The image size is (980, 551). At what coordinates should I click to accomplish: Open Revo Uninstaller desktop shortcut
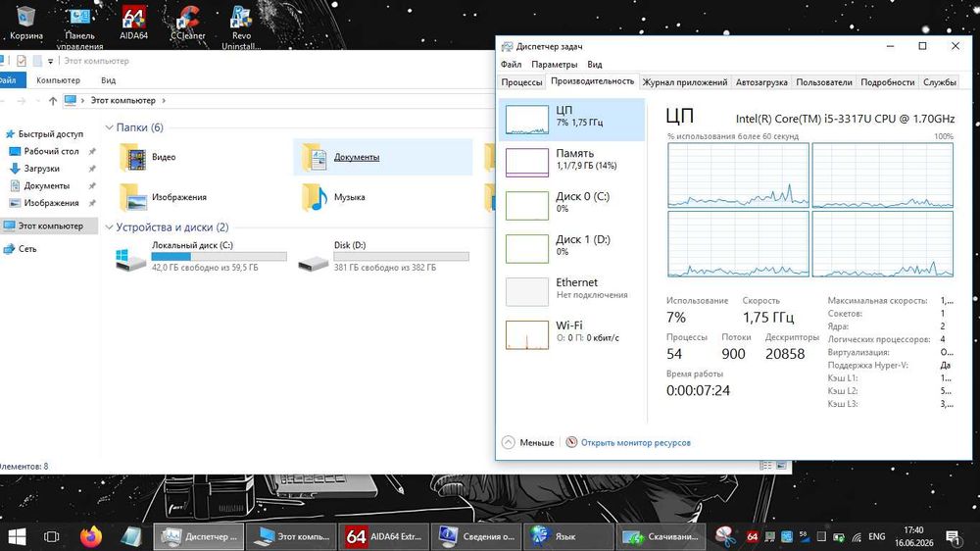241,27
